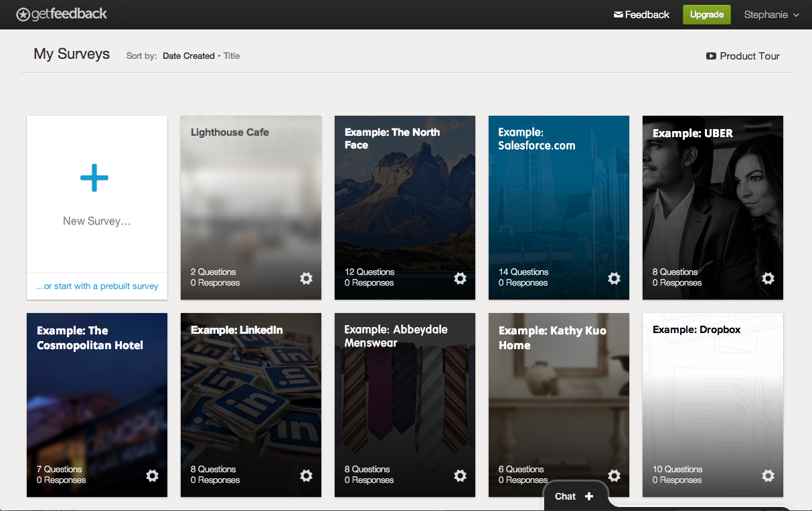This screenshot has height=511, width=812.
Task: Sort surveys by Date Created
Action: click(189, 56)
